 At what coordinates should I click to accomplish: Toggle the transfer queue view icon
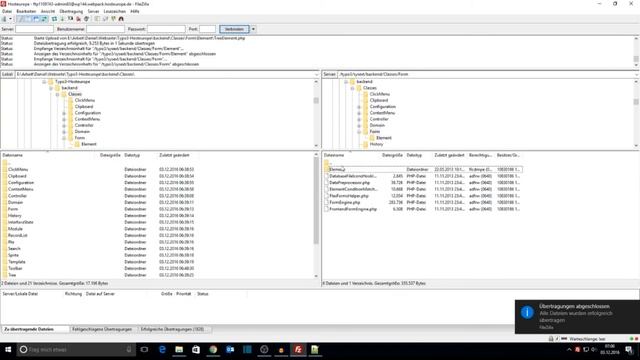(x=44, y=19)
